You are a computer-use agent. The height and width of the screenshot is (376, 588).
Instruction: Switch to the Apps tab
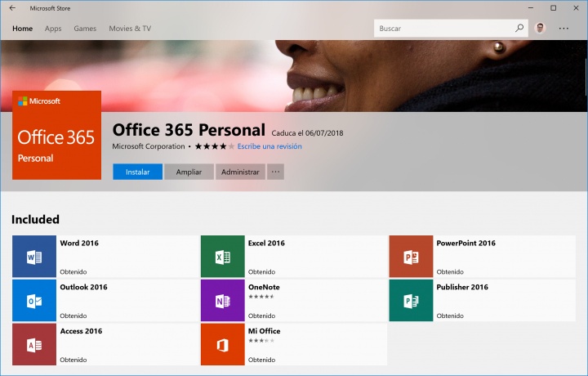pos(53,29)
